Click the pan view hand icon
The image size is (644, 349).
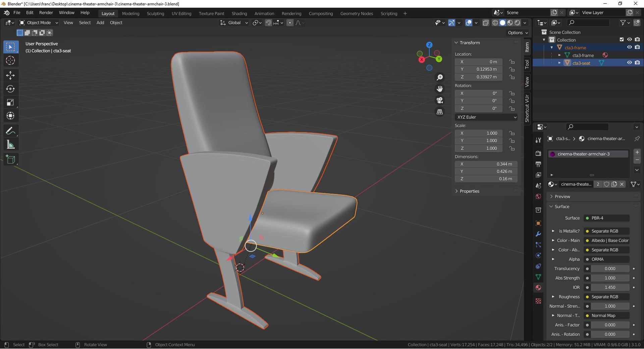coord(439,89)
